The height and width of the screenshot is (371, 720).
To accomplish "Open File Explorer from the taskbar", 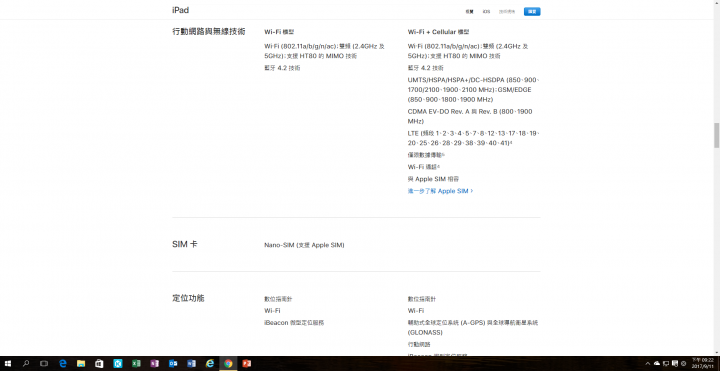I will [81, 364].
